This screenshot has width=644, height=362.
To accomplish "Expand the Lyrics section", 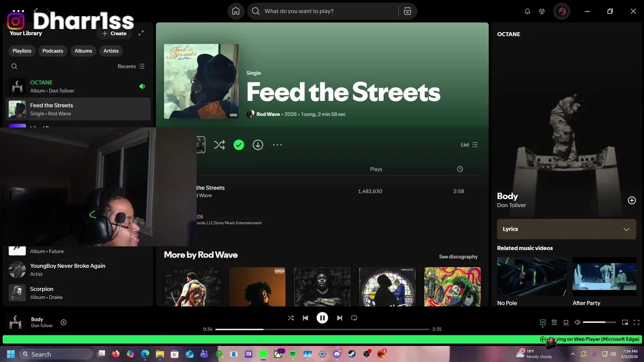I will click(x=567, y=229).
